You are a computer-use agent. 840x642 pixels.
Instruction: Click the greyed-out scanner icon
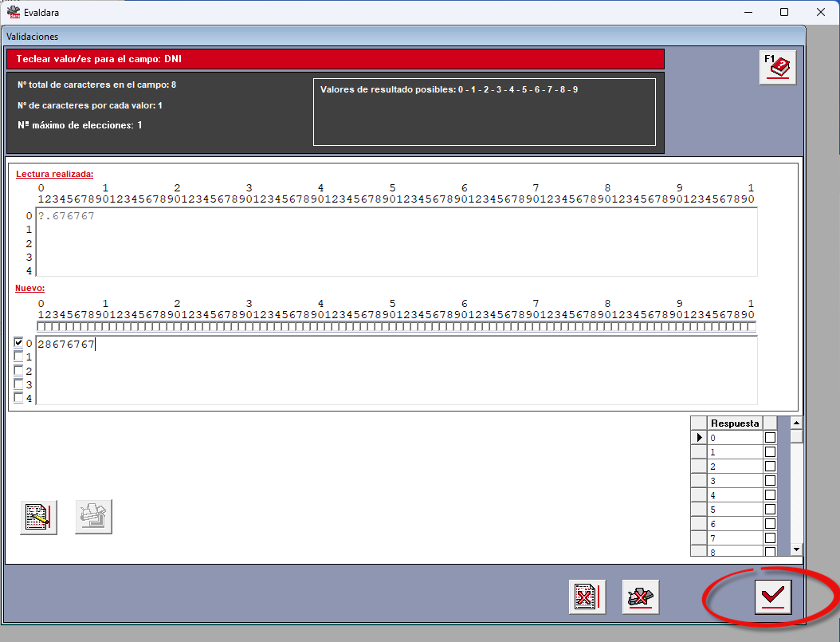[x=93, y=517]
